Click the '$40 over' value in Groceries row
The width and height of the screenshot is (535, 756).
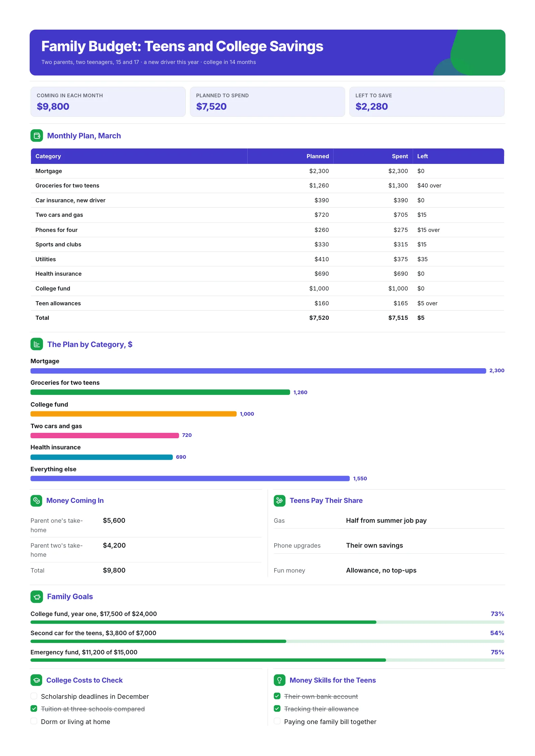(429, 185)
